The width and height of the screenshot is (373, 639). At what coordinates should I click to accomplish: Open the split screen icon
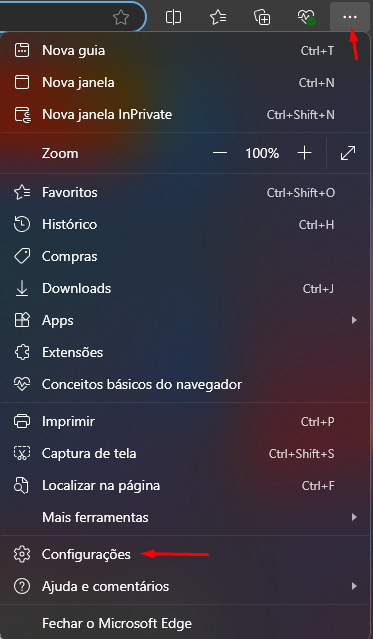coord(173,17)
